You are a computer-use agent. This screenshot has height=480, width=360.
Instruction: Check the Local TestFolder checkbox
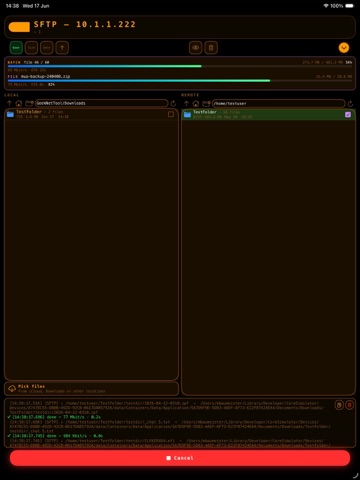pyautogui.click(x=171, y=114)
